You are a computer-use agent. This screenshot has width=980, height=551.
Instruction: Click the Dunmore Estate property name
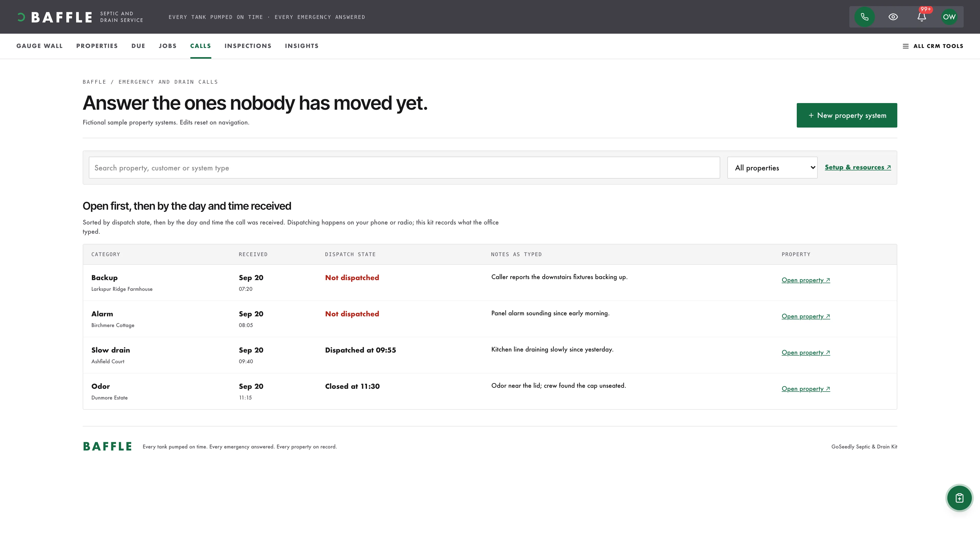(x=109, y=398)
